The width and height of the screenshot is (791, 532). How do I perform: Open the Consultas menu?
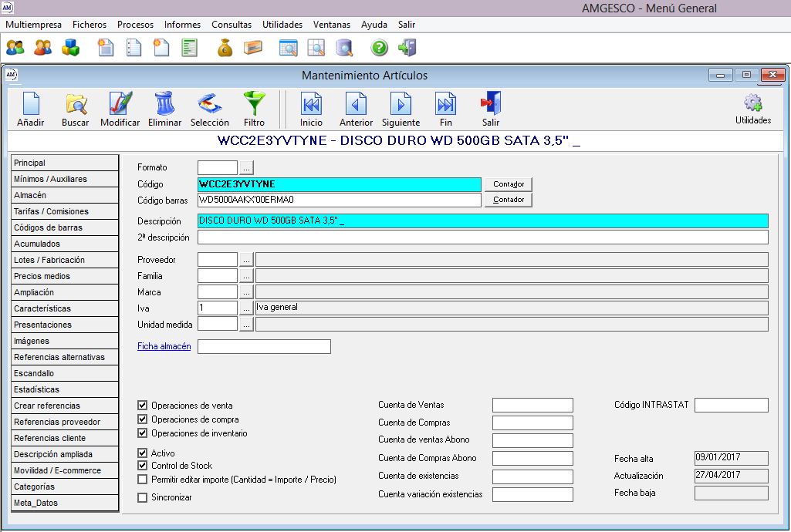pos(232,24)
